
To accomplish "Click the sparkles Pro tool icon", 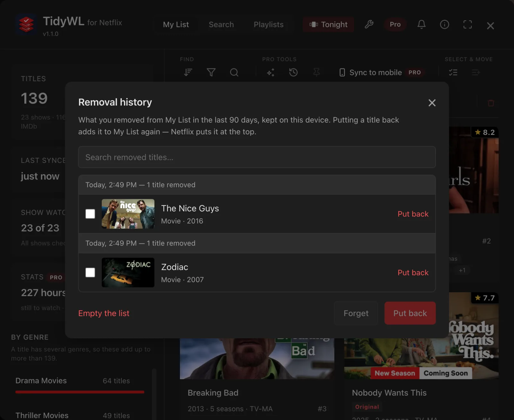I will (270, 72).
